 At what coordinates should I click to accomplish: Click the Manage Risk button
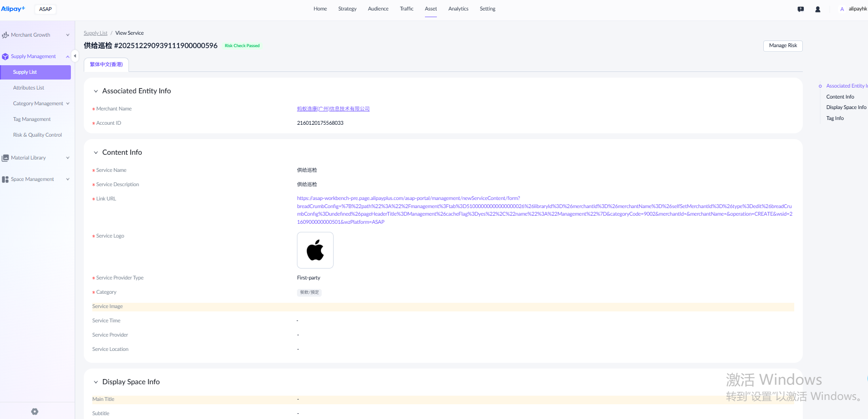[782, 46]
